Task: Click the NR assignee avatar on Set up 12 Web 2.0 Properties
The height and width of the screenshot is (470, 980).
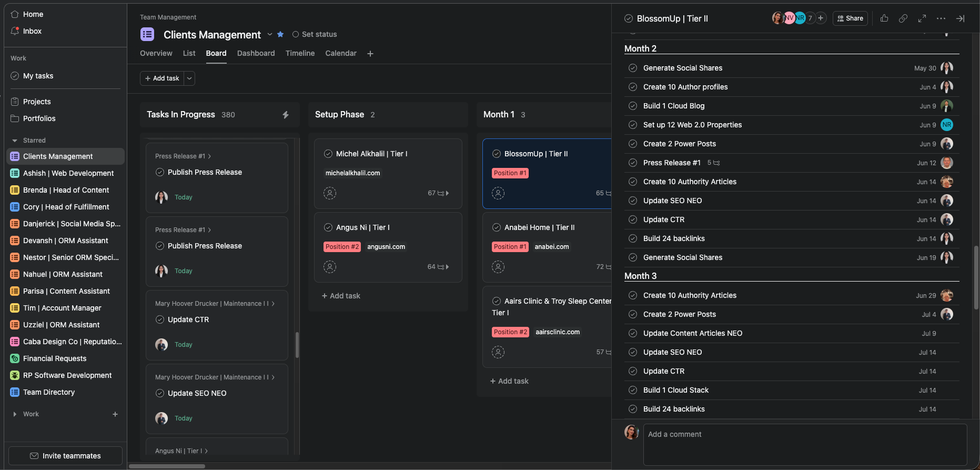Action: tap(947, 125)
